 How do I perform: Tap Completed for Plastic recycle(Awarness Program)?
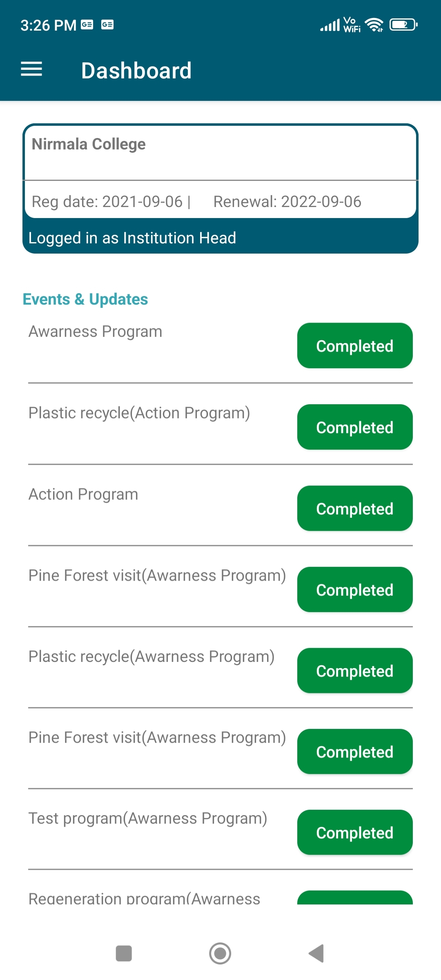coord(354,671)
